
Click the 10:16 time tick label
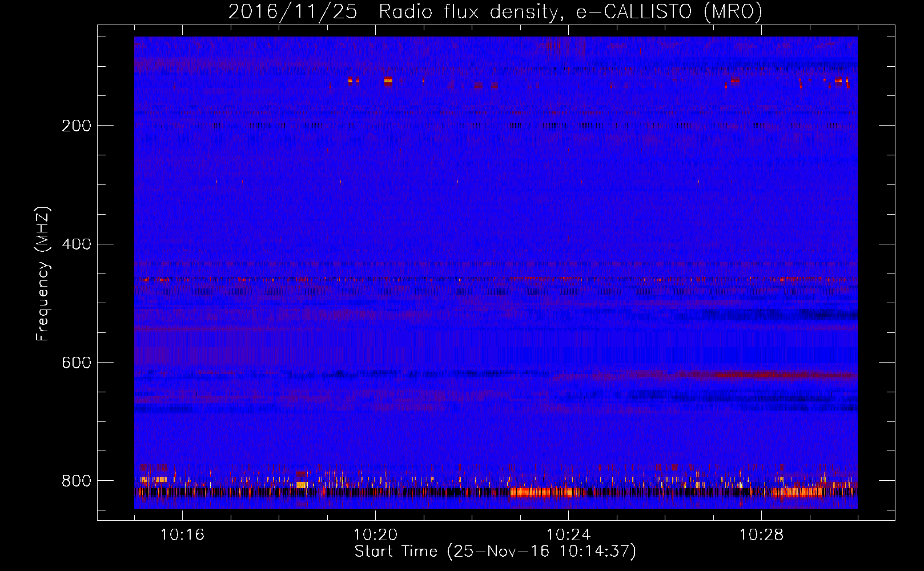pyautogui.click(x=182, y=535)
